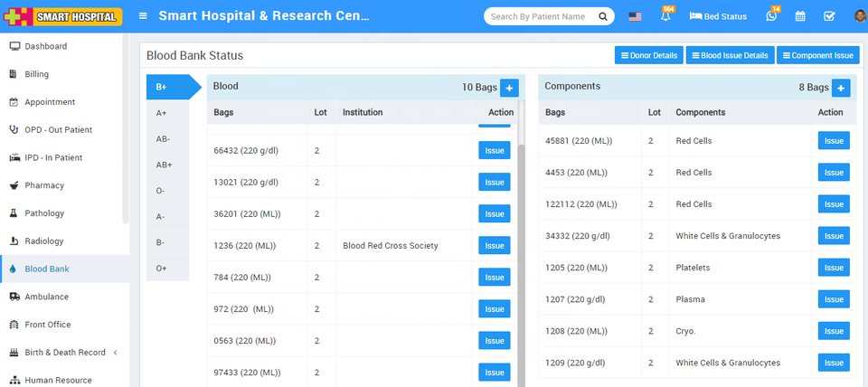Open the calendar icon in header
This screenshot has width=868, height=387.
click(800, 16)
